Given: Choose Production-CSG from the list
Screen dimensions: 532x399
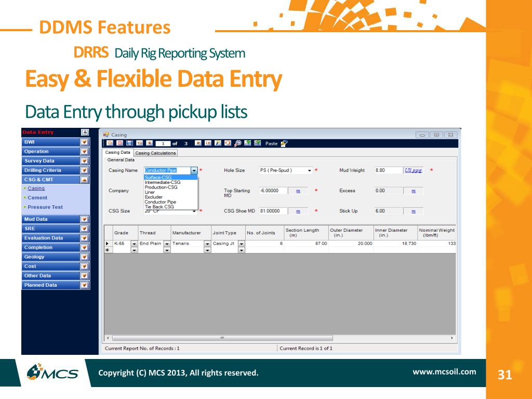Looking at the screenshot, I should pos(170,187).
